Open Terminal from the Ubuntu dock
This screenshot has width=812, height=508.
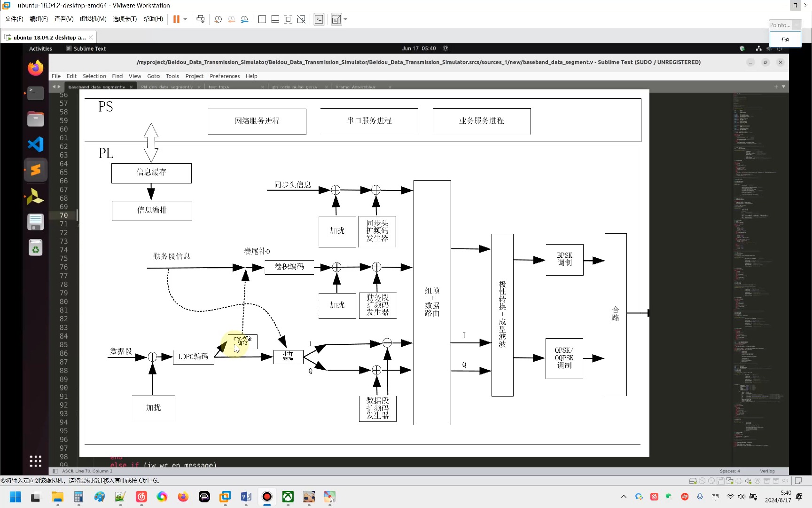(36, 93)
